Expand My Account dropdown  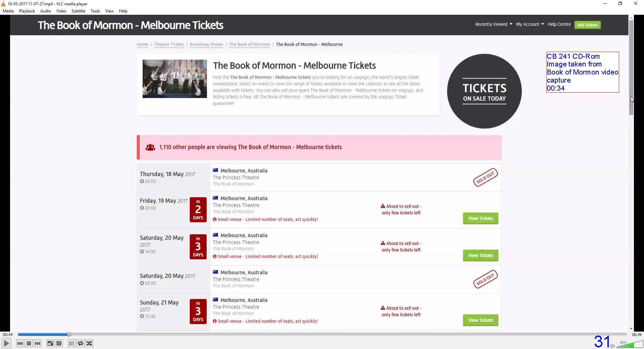tap(530, 24)
